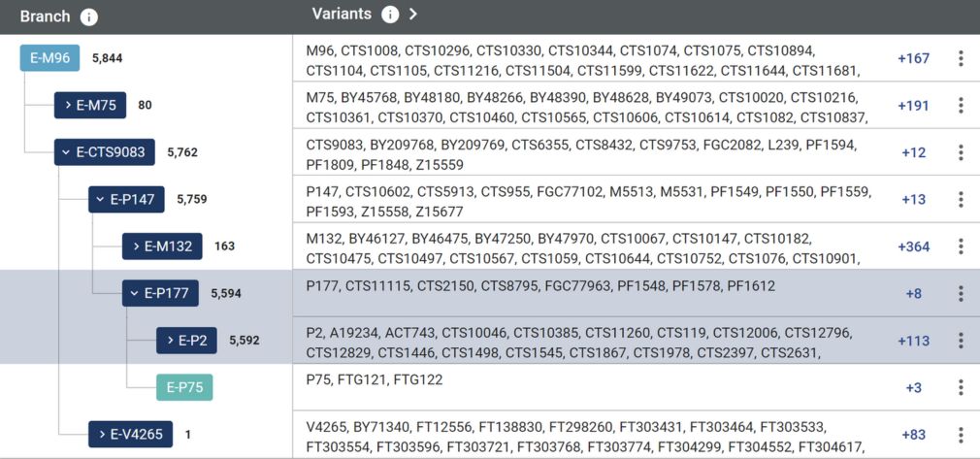Select the E-M96 root branch
This screenshot has width=980, height=459.
(x=50, y=58)
